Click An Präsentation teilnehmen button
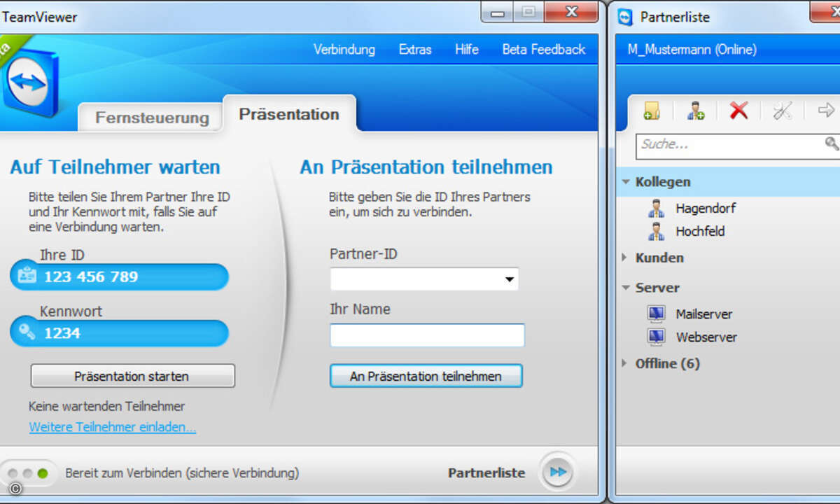The height and width of the screenshot is (504, 840). 426,376
